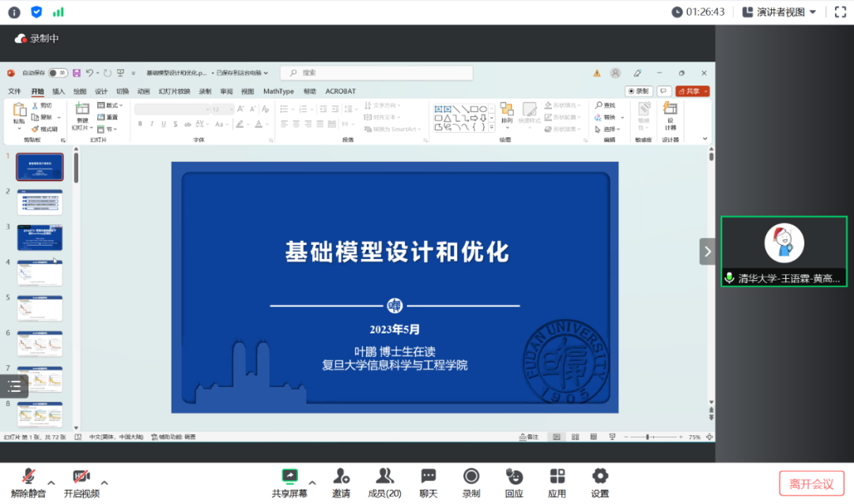This screenshot has height=504, width=854.
Task: Expand share options arrow beside 共享屏幕
Action: [x=312, y=482]
